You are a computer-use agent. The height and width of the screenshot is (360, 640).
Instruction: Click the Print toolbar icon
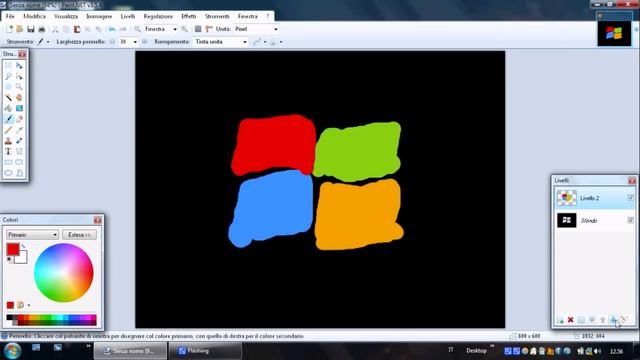pos(42,29)
